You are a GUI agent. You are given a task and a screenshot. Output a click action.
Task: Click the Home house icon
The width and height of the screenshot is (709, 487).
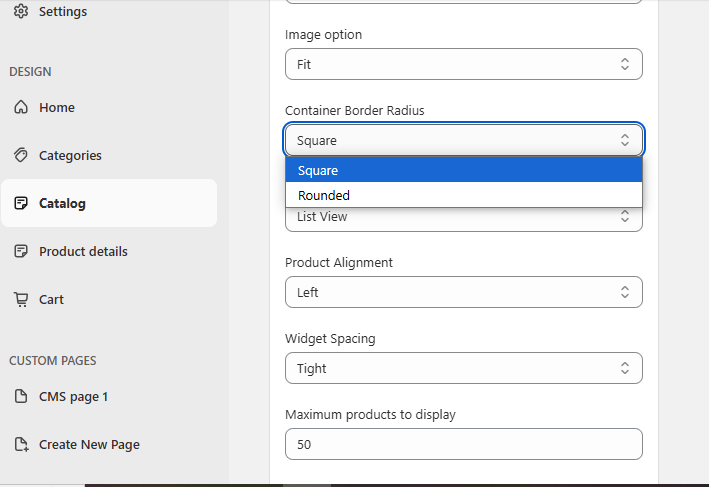point(21,107)
